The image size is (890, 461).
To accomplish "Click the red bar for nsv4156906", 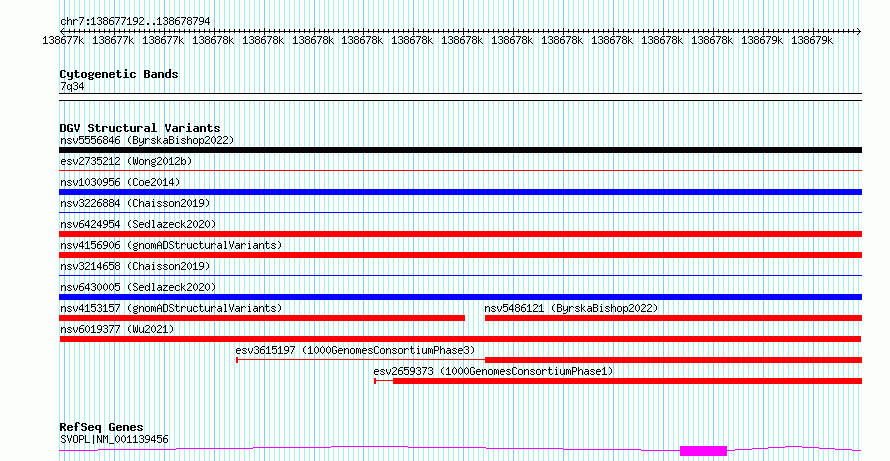I will click(x=460, y=255).
